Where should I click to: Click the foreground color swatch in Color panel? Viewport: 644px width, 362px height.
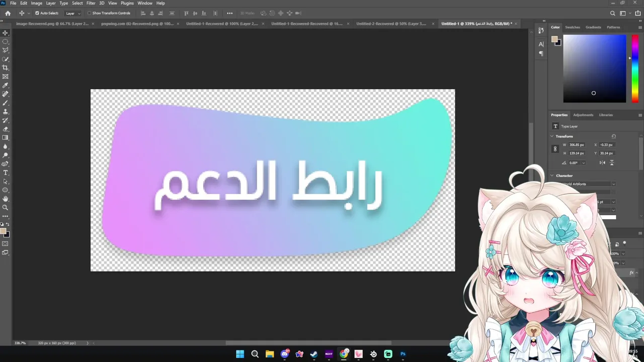[x=554, y=39]
